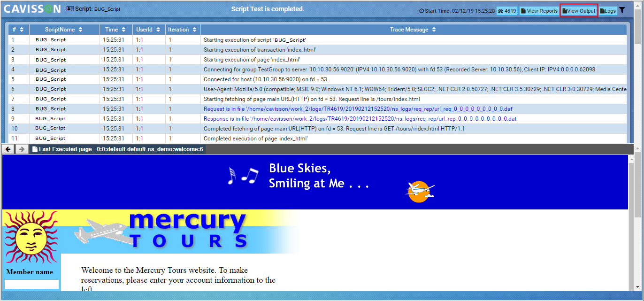Click the orange airplane sun graphic
The width and height of the screenshot is (644, 301).
[x=420, y=191]
